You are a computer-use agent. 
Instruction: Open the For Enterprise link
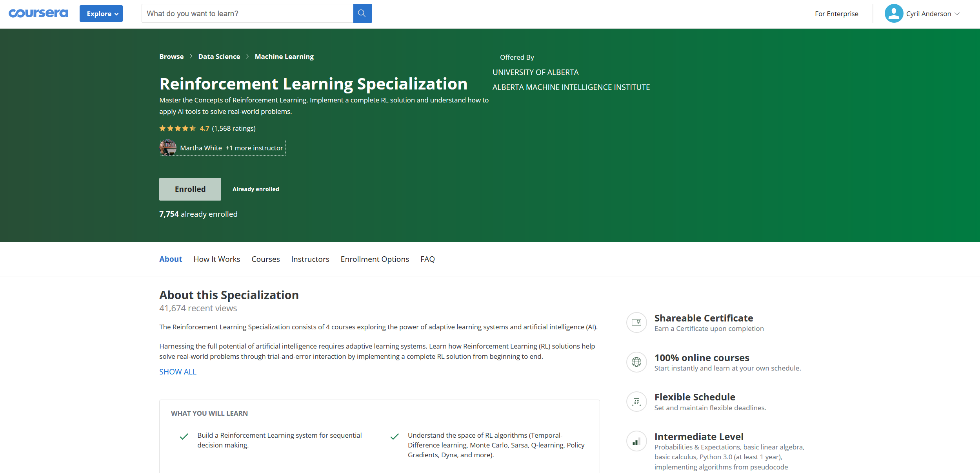tap(836, 14)
